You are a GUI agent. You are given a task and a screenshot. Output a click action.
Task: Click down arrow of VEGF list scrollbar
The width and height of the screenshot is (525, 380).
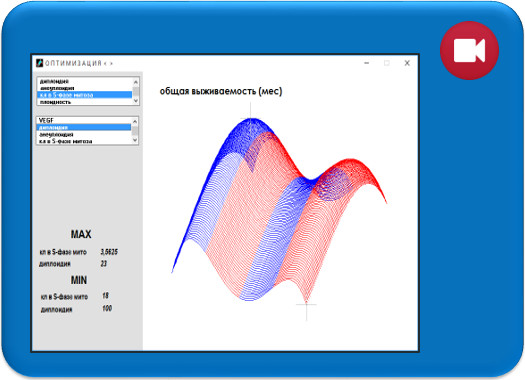pos(135,140)
